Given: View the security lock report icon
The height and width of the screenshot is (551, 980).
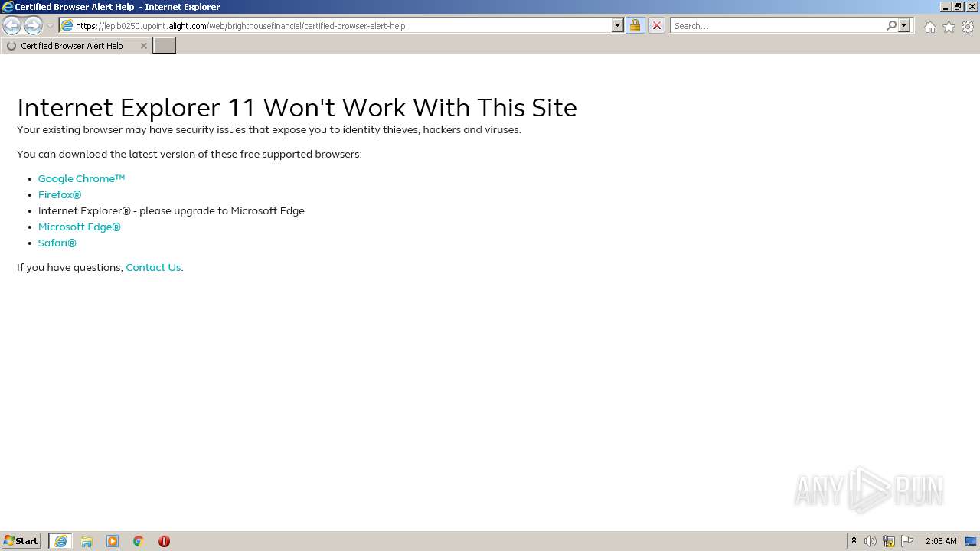Looking at the screenshot, I should pos(635,26).
